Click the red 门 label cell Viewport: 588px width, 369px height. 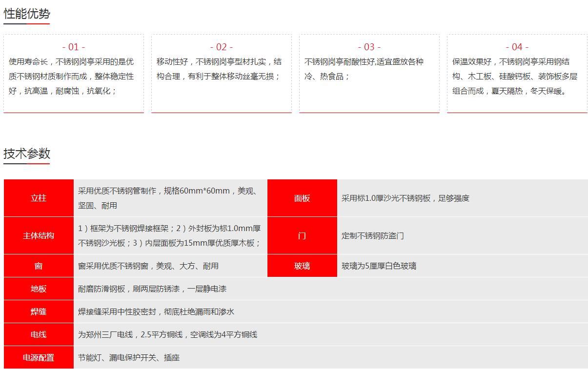tap(302, 236)
